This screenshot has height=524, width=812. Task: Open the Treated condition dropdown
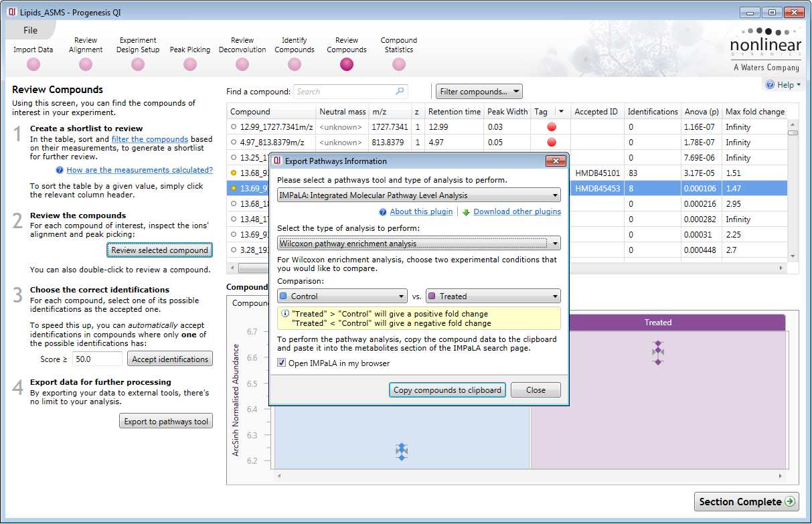pyautogui.click(x=493, y=296)
